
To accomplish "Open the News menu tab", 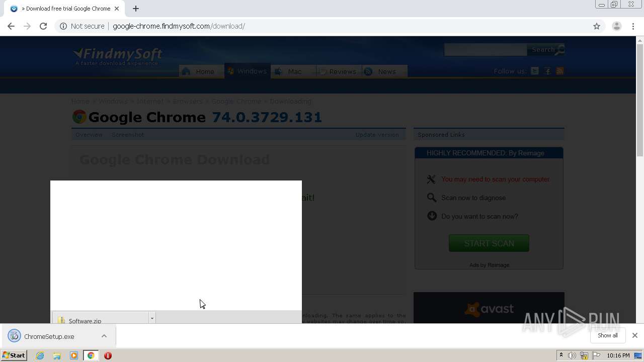I will (384, 71).
